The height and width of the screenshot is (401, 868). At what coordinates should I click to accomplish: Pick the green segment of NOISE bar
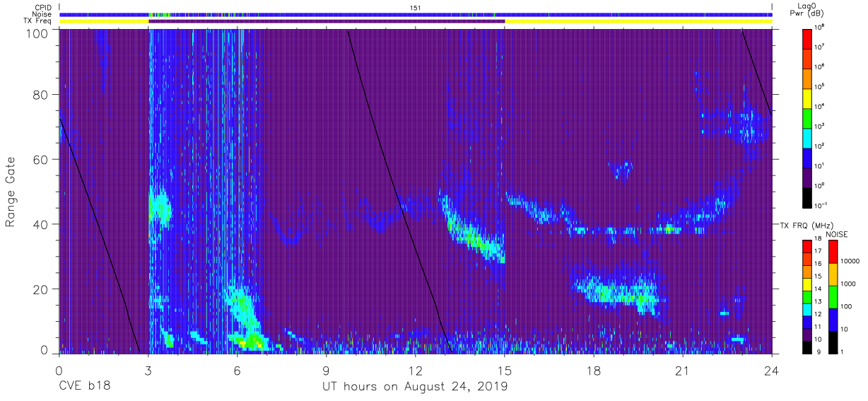(833, 296)
